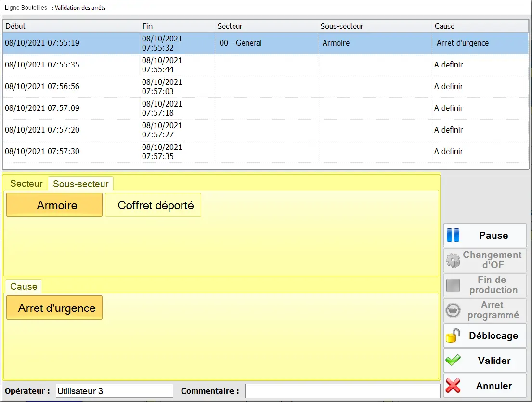Click A definir in the 07:56:56 row
The width and height of the screenshot is (532, 402).
(449, 87)
